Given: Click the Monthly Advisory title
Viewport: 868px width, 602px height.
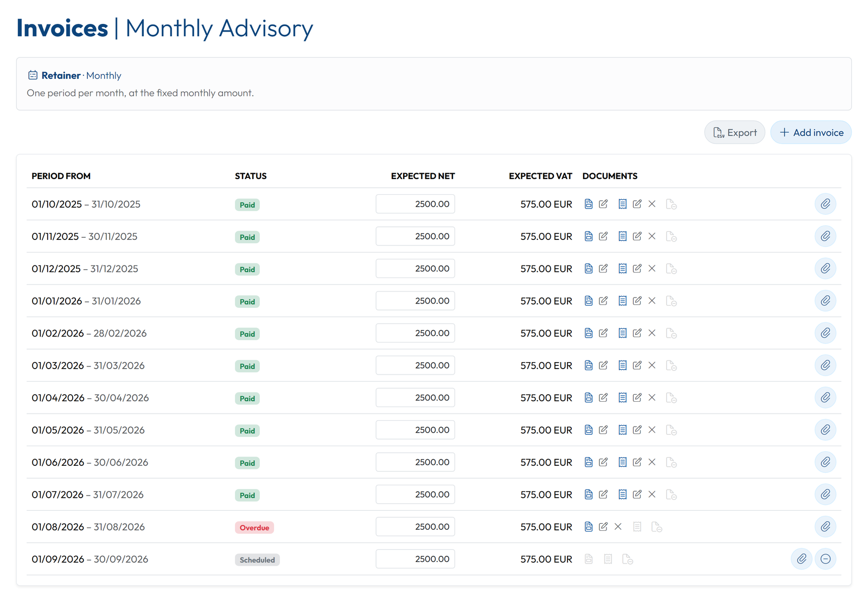Looking at the screenshot, I should (219, 28).
